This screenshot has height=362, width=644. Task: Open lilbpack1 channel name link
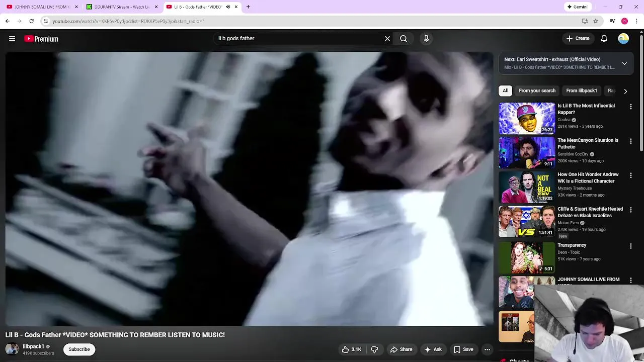(33, 346)
